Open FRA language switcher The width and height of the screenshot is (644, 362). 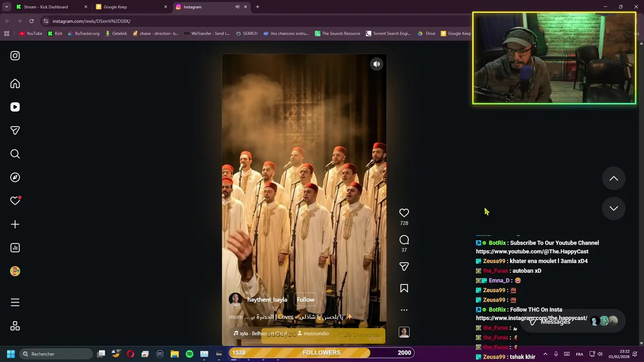coord(580,354)
